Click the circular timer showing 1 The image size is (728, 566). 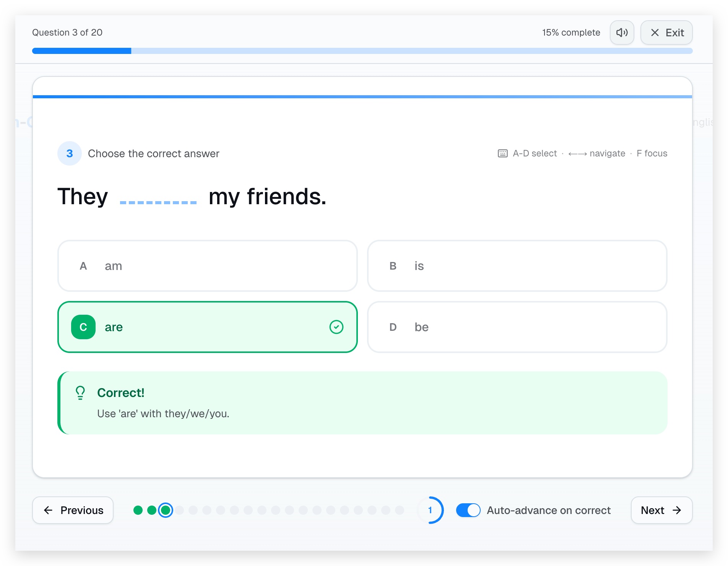pos(431,510)
